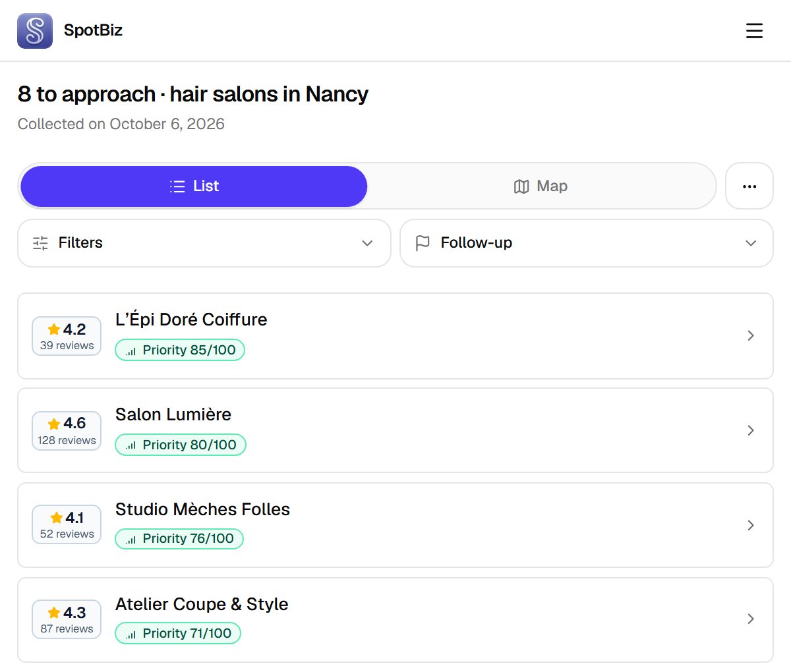The width and height of the screenshot is (791, 672).
Task: Click the SpotBiz brand name
Action: coord(93,30)
